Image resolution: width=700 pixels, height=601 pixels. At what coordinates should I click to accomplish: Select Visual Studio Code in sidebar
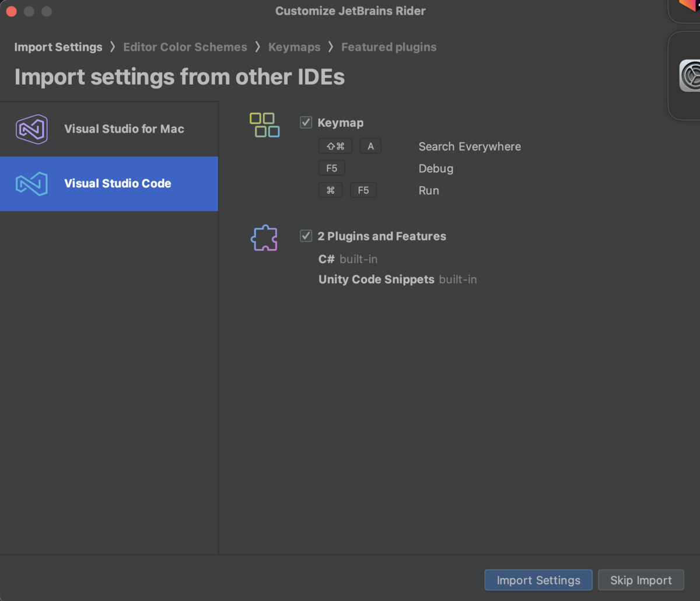(x=117, y=184)
